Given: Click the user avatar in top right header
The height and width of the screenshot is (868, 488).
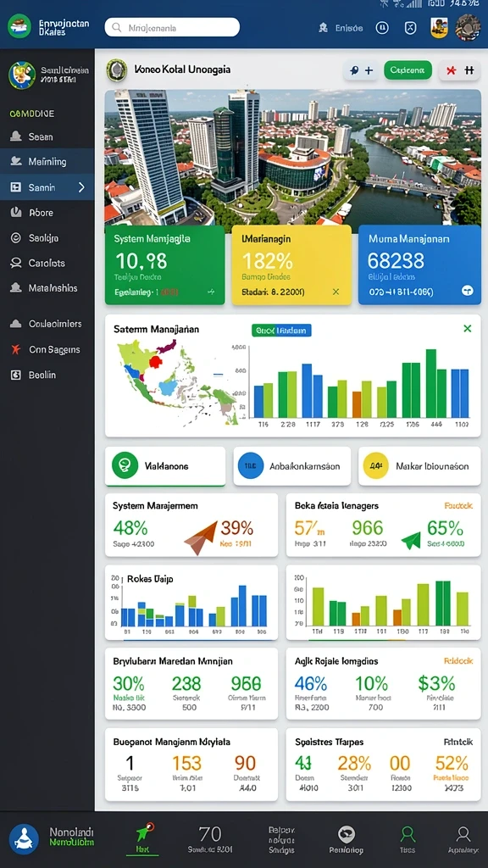Looking at the screenshot, I should 467,28.
